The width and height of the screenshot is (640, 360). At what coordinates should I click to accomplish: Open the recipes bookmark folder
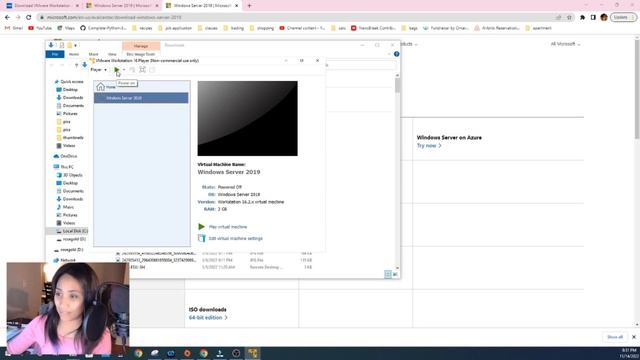click(142, 28)
